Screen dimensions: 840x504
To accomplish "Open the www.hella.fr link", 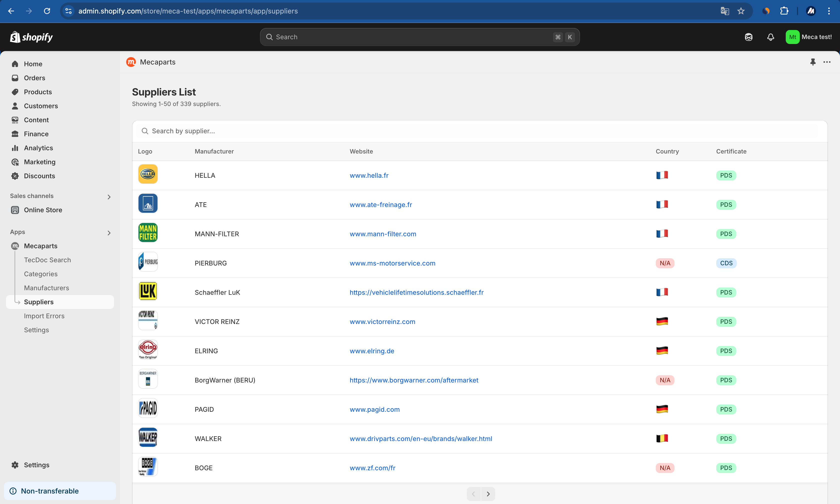I will 369,175.
